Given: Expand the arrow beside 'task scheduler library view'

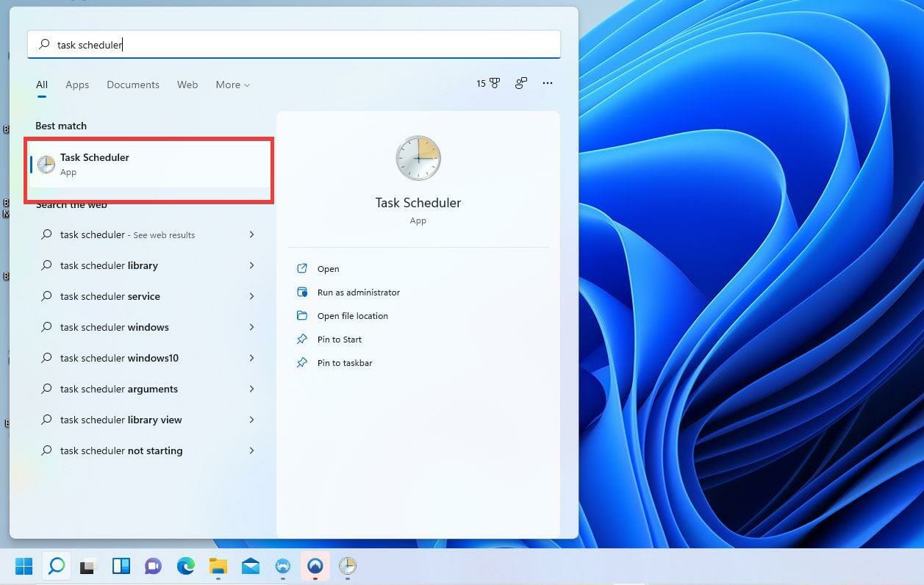Looking at the screenshot, I should tap(251, 420).
